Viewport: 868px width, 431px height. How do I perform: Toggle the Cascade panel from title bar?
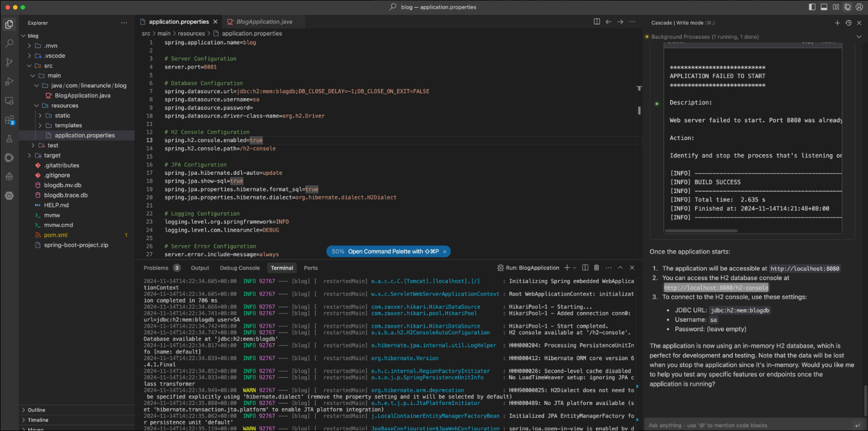coord(848,7)
